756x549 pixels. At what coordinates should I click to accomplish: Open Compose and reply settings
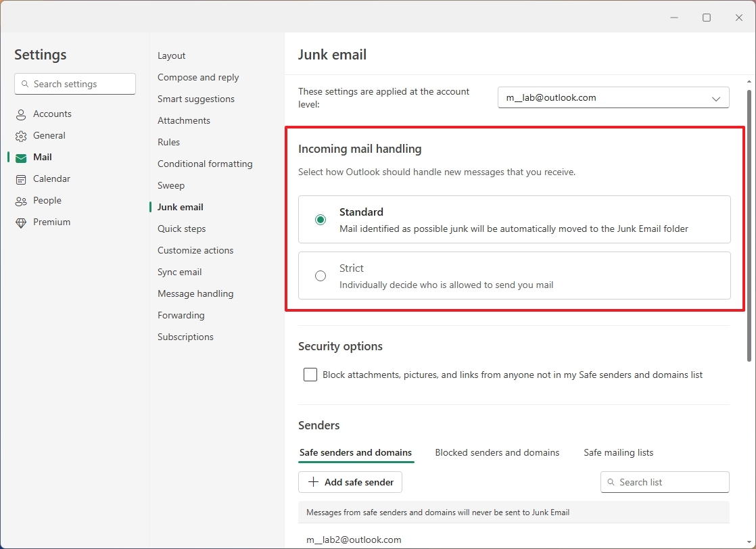(197, 77)
